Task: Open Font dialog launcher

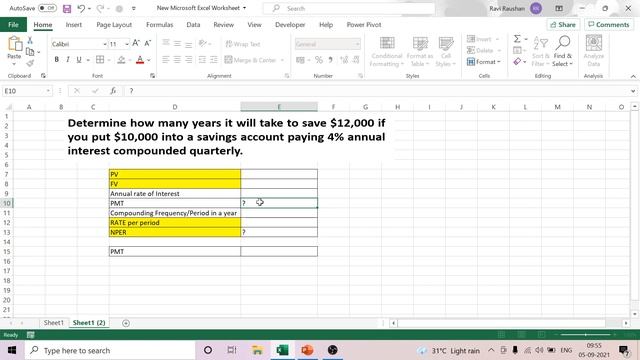Action: coord(152,76)
